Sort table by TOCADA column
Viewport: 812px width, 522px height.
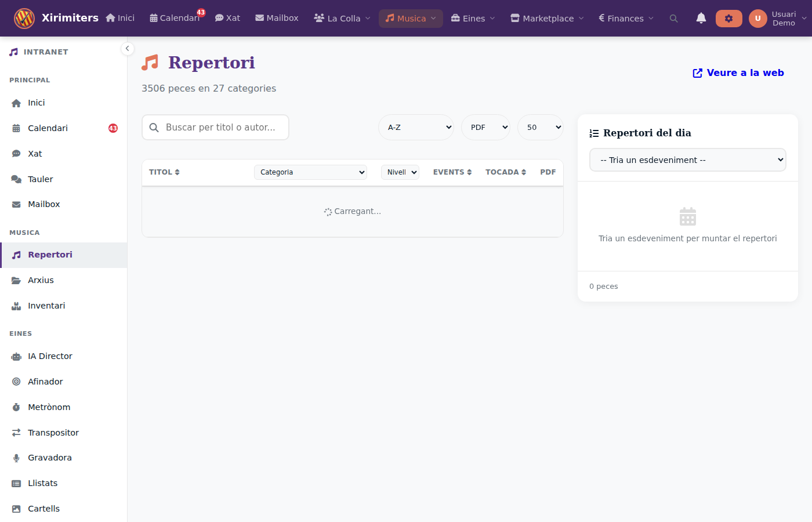click(x=505, y=172)
